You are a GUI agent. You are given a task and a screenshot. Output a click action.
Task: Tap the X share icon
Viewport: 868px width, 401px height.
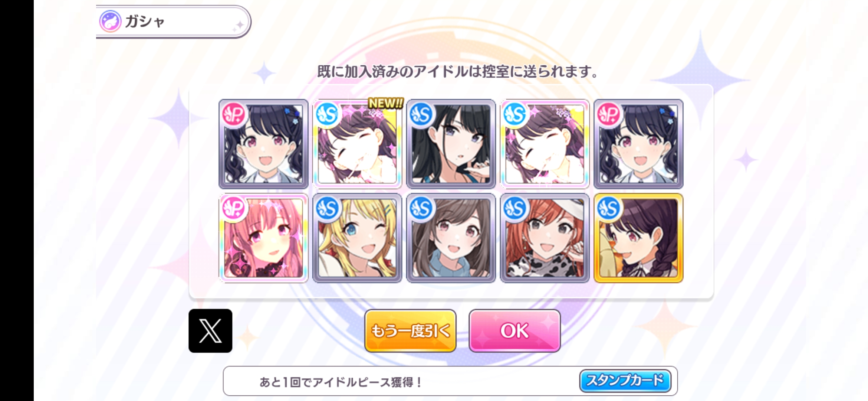pos(210,330)
